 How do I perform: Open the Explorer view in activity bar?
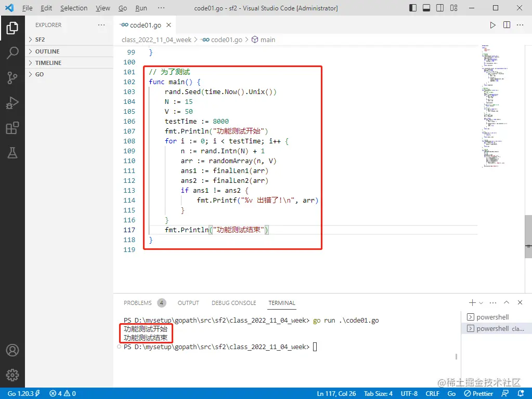[12, 28]
